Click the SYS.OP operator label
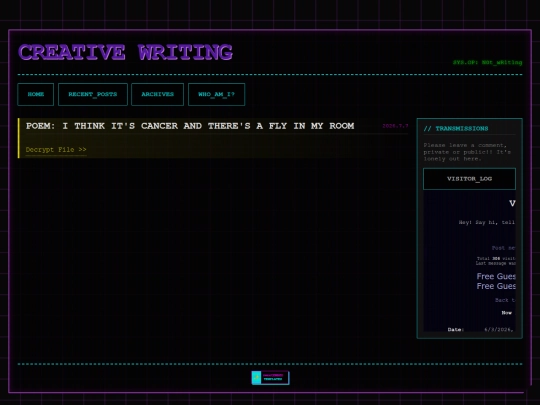540x405 pixels. (487, 62)
